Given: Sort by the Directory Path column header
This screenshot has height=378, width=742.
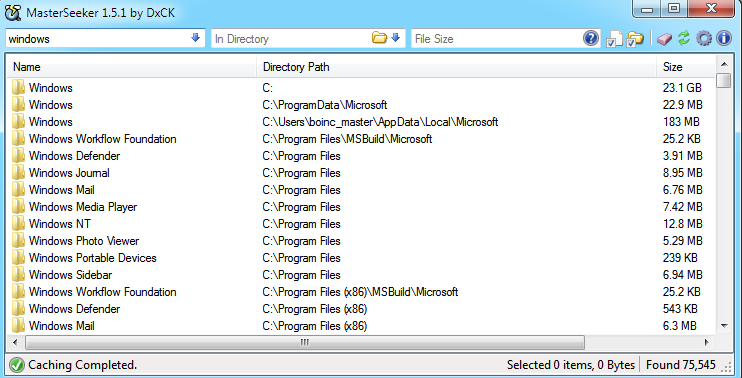Looking at the screenshot, I should click(456, 67).
